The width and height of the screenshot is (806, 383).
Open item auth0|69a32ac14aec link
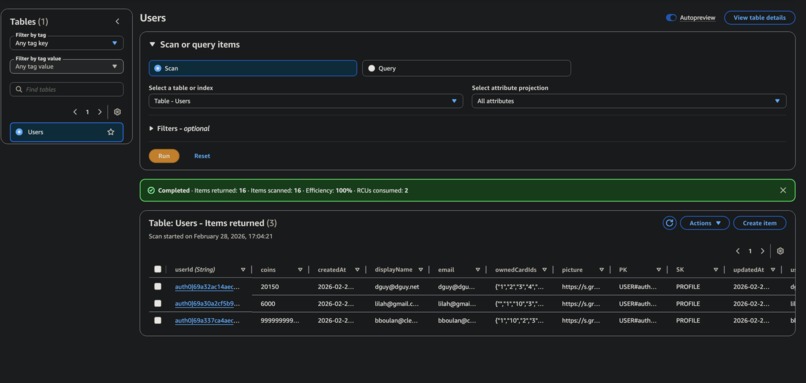[207, 287]
